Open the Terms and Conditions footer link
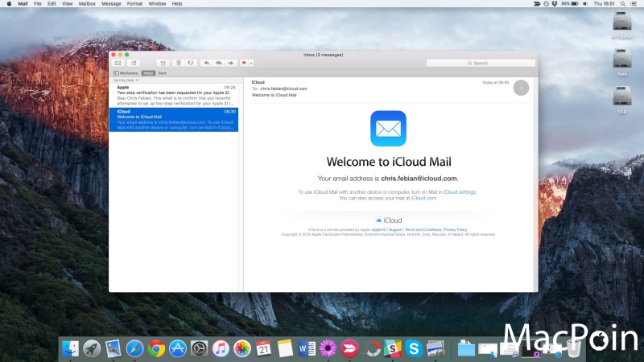The image size is (644, 362). point(423,229)
